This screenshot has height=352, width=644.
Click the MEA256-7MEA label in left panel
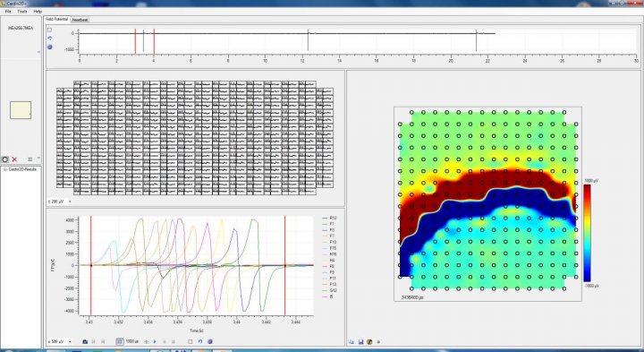pos(21,28)
